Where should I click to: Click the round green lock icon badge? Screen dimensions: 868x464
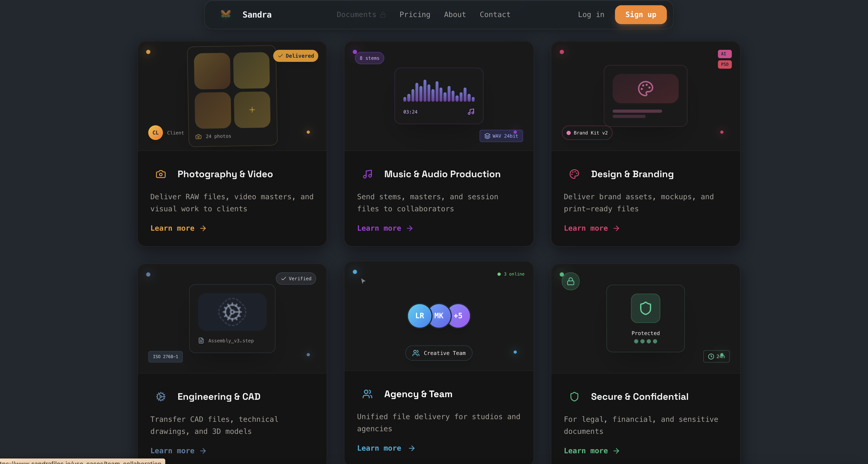[x=570, y=281]
